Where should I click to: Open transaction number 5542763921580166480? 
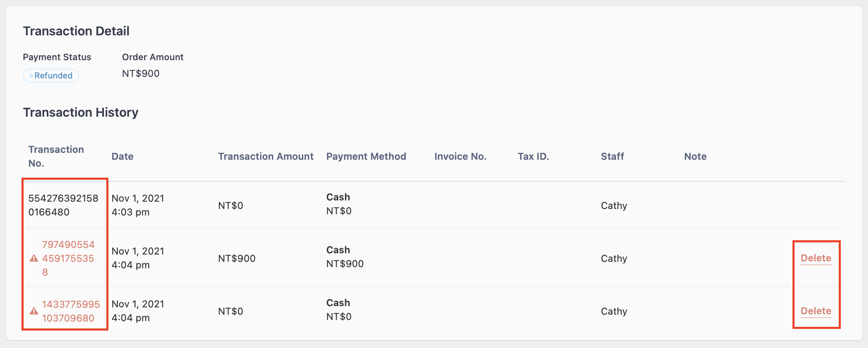click(63, 205)
